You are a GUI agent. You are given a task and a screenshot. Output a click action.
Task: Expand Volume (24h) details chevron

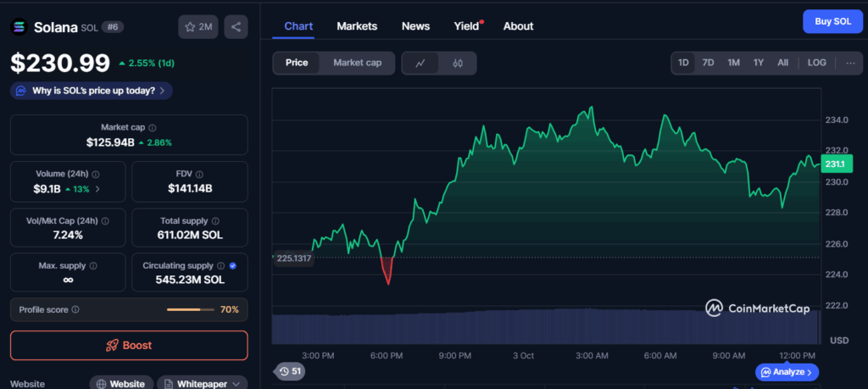coord(97,189)
